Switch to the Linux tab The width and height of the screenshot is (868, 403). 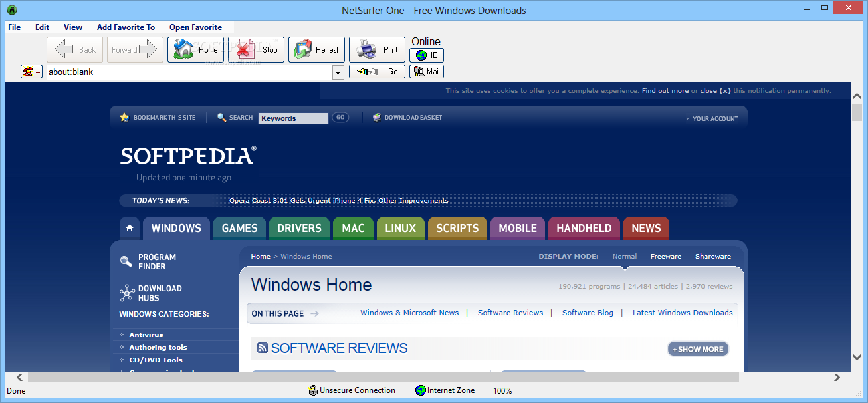(x=401, y=228)
